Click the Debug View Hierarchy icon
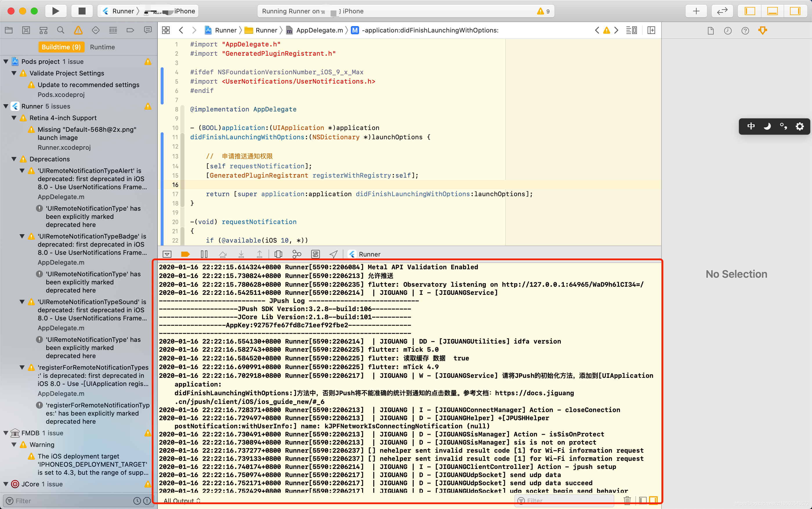 pyautogui.click(x=278, y=254)
